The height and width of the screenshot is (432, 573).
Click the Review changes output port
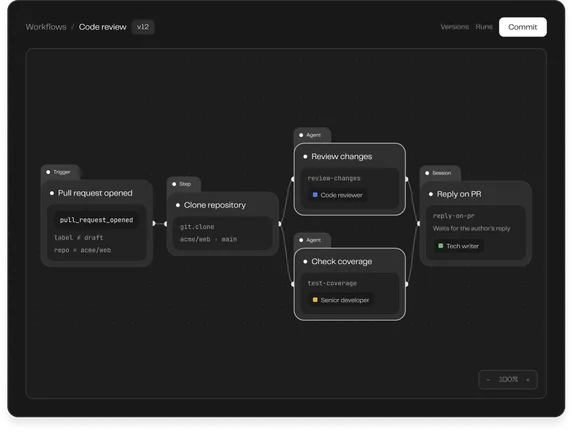click(407, 179)
